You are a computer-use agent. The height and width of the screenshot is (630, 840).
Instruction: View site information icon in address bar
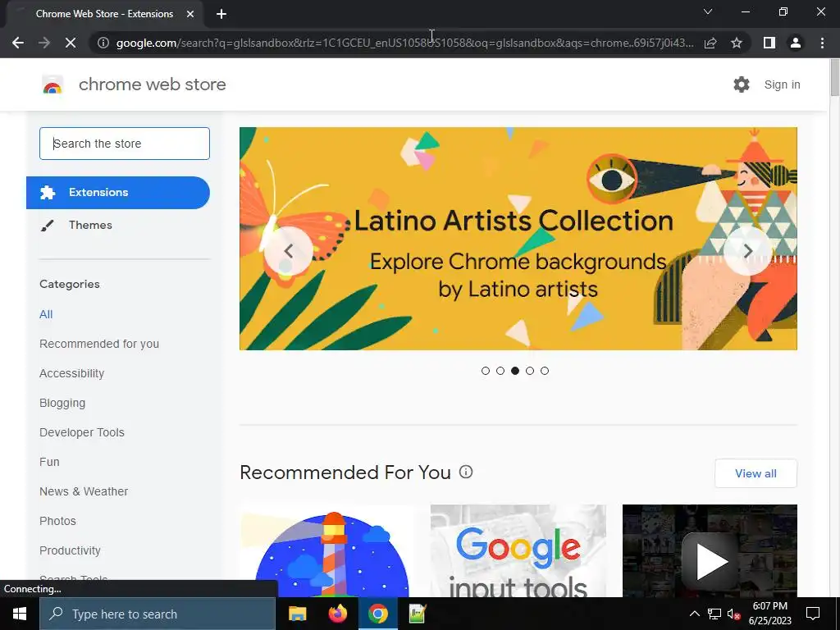pos(103,43)
